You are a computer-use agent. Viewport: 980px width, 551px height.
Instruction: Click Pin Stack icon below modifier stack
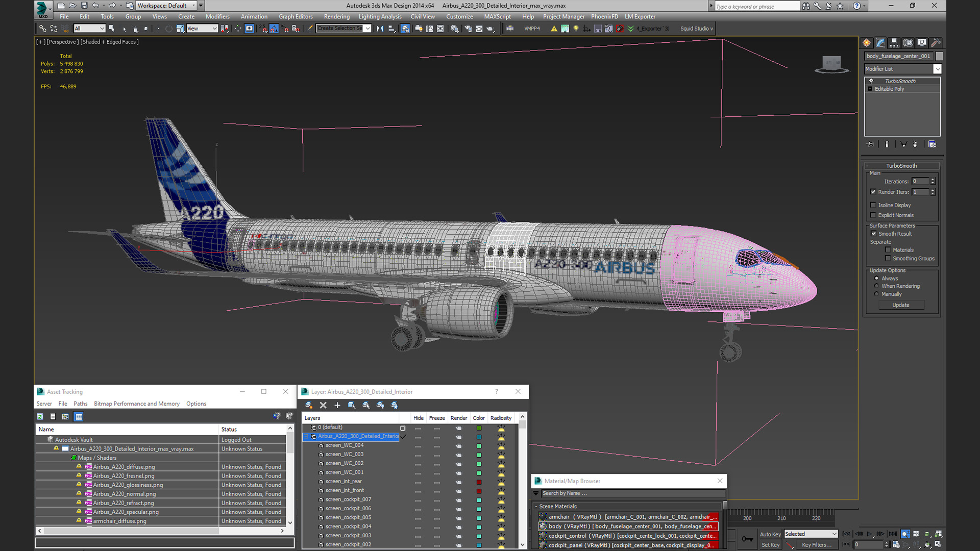point(871,144)
